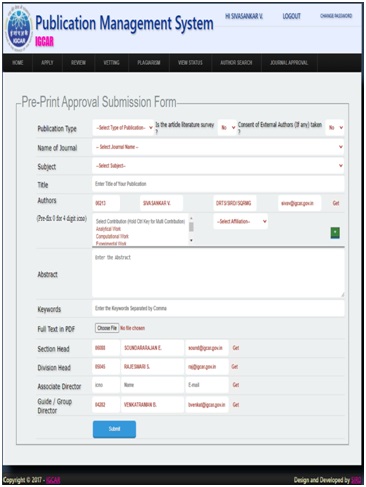The height and width of the screenshot is (487, 366).
Task: Click the Section Head name SOUNDARARAJAN E.
Action: 152,348
